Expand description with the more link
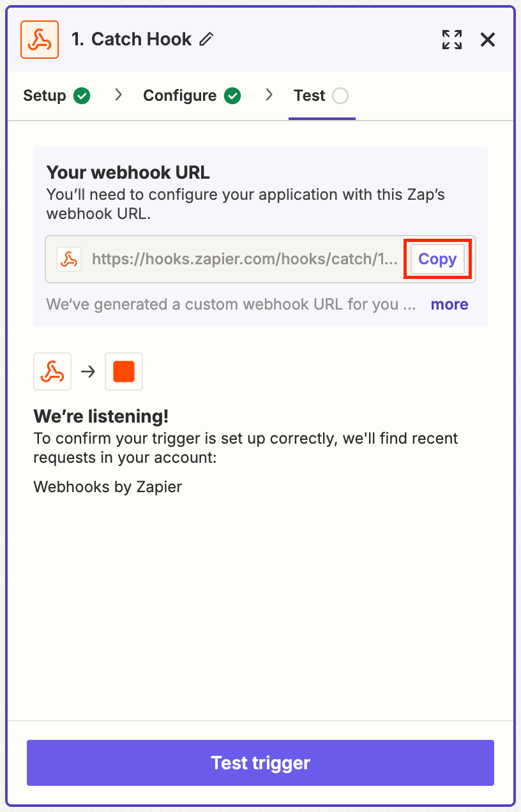The image size is (521, 812). [449, 304]
